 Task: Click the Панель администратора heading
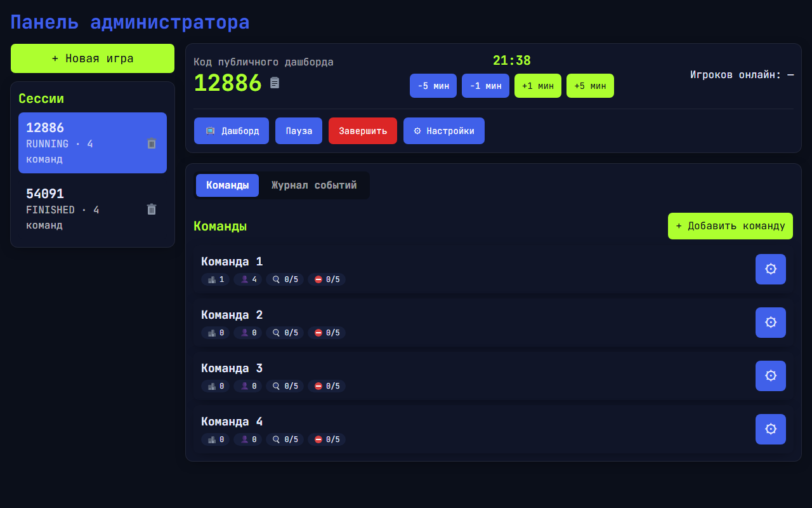click(x=130, y=22)
